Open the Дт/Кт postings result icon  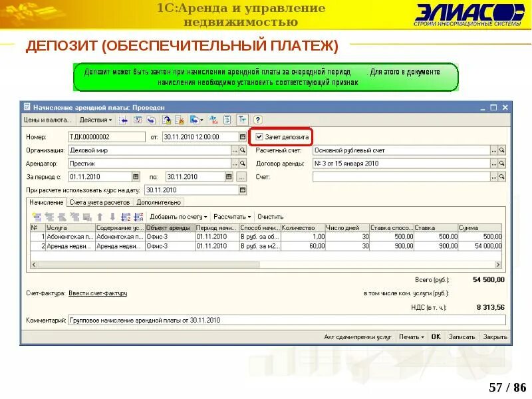213,120
